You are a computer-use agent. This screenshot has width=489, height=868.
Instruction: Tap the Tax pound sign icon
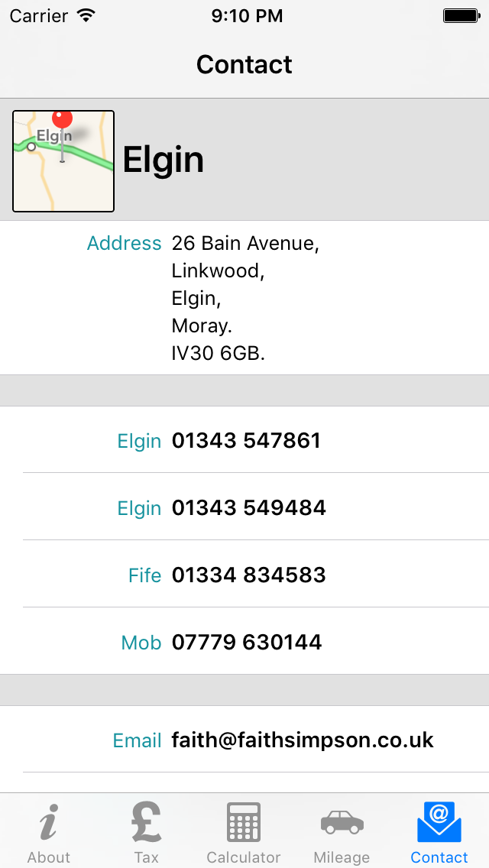coord(146,822)
